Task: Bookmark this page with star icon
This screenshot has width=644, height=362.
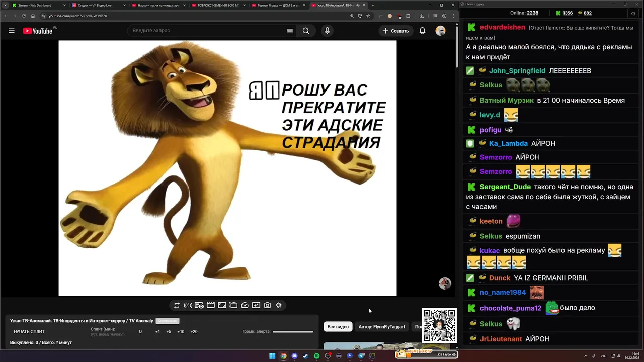Action: pyautogui.click(x=368, y=16)
